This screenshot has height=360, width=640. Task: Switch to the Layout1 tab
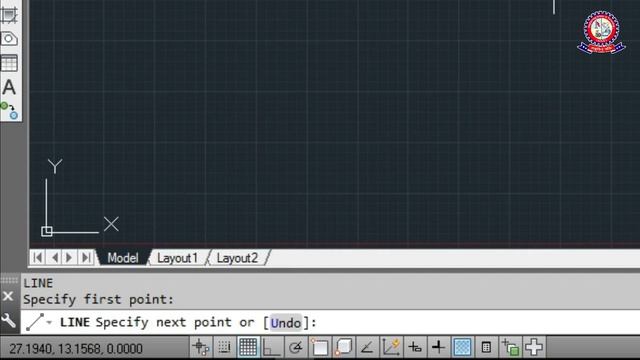click(178, 258)
